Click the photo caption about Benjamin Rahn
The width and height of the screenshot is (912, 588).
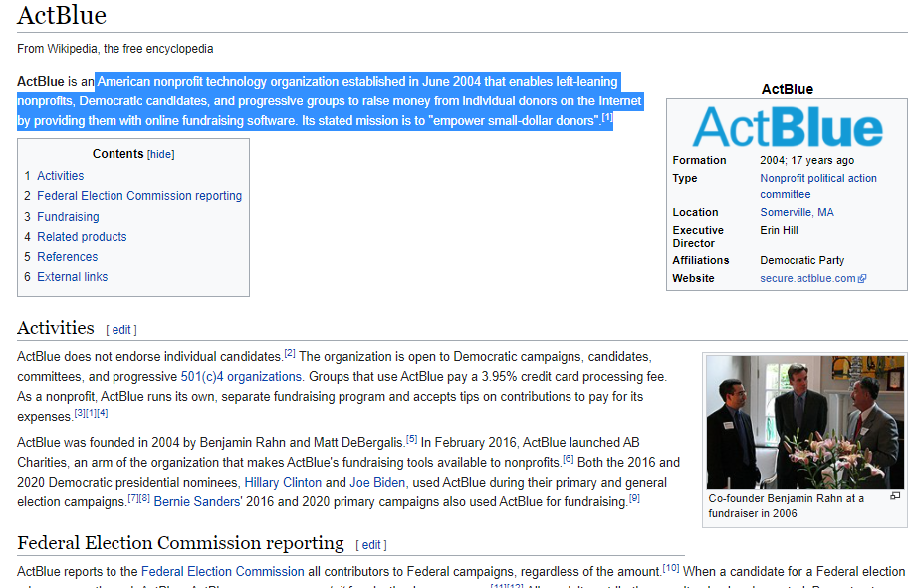coord(787,506)
